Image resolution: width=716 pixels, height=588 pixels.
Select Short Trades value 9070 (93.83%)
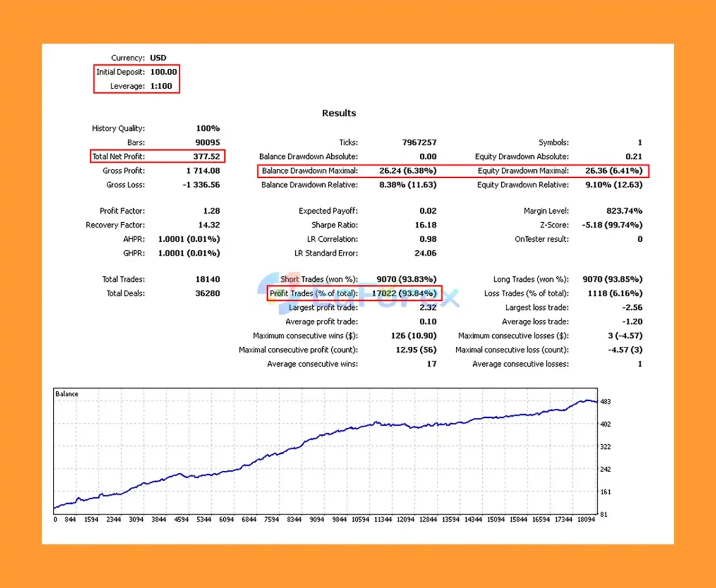click(407, 279)
